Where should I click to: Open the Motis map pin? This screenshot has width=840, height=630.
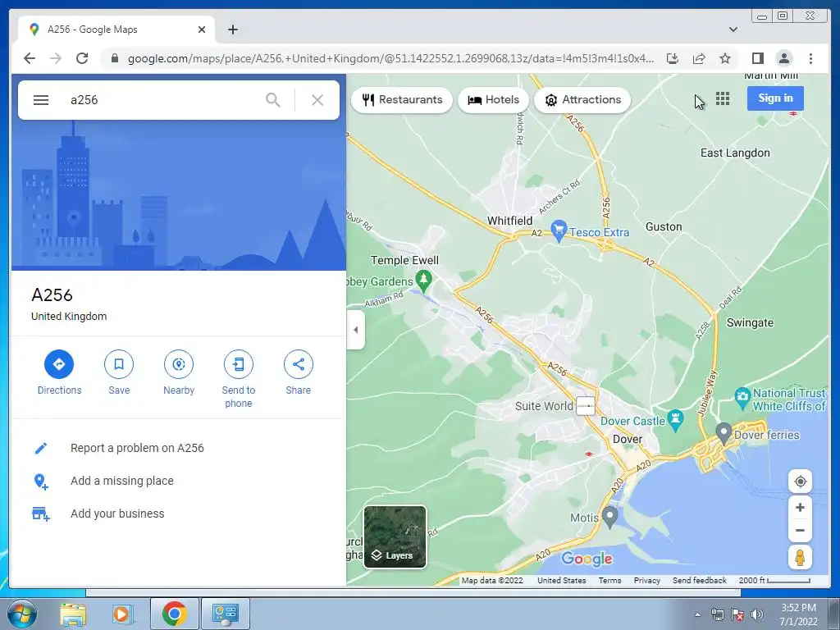[x=609, y=517]
